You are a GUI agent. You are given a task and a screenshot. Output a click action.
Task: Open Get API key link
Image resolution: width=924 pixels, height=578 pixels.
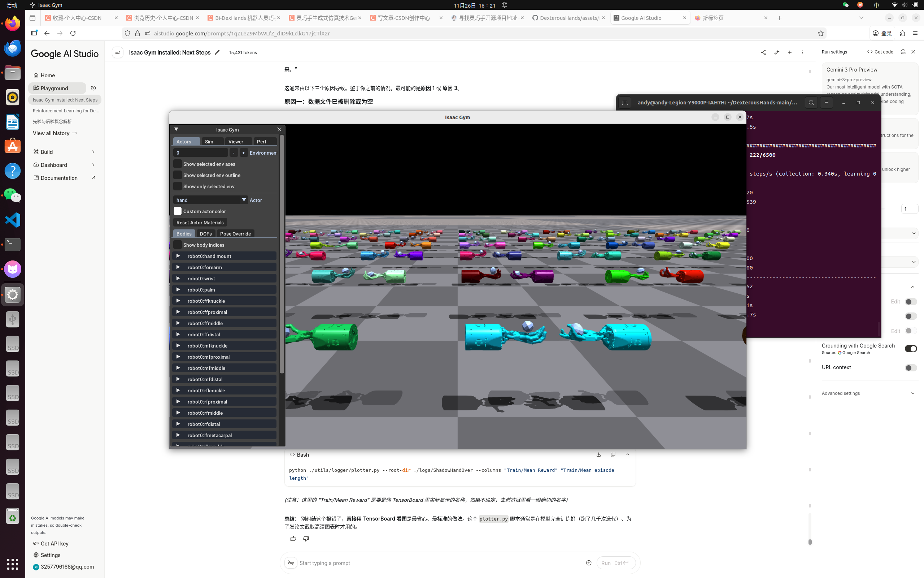pyautogui.click(x=51, y=544)
